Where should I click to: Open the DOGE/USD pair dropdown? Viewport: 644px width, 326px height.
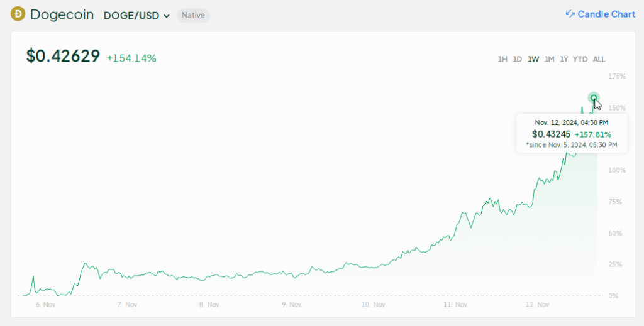pyautogui.click(x=137, y=15)
